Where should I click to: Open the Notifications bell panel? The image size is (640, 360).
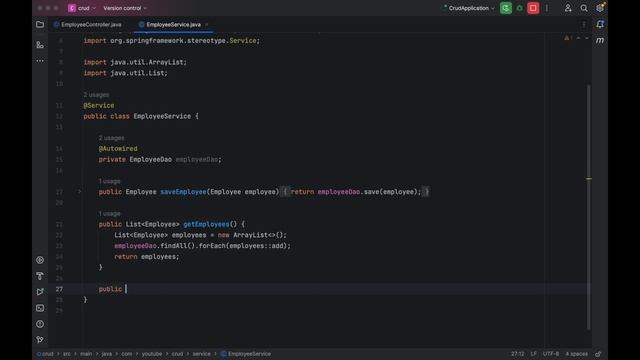[x=600, y=24]
